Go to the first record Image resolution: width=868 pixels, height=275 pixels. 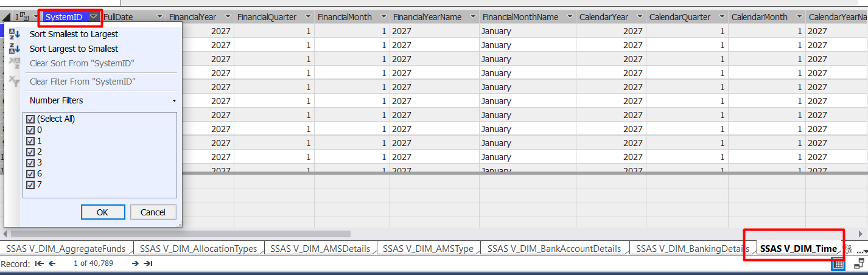point(40,263)
